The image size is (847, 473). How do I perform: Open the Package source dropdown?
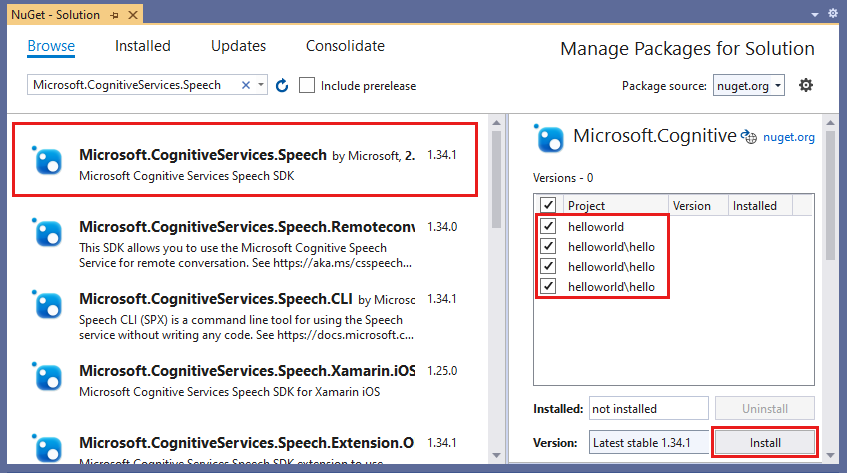pos(749,86)
